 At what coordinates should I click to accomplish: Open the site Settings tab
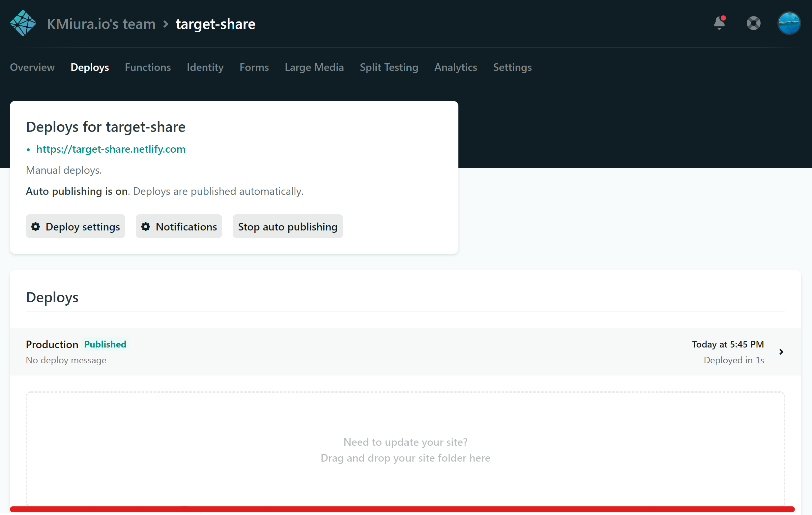(512, 67)
